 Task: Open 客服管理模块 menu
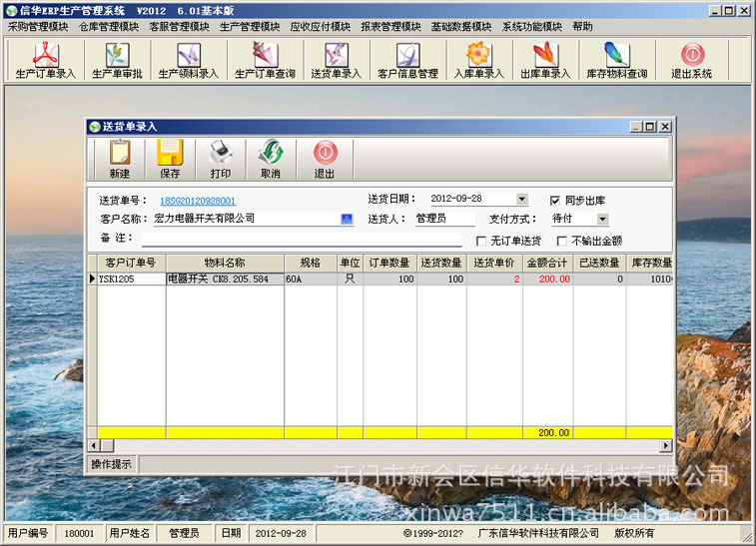point(179,27)
